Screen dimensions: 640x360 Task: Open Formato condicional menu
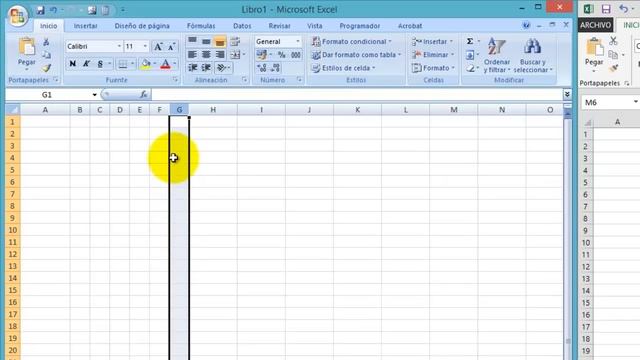click(x=351, y=42)
